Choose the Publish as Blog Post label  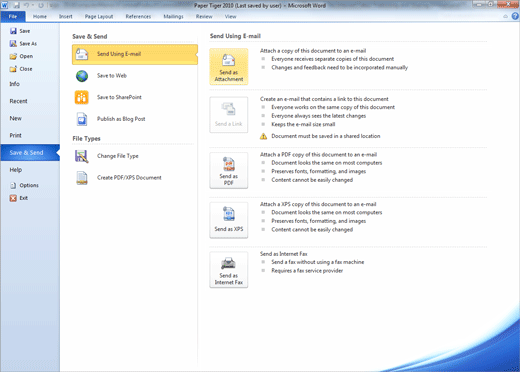pyautogui.click(x=121, y=119)
